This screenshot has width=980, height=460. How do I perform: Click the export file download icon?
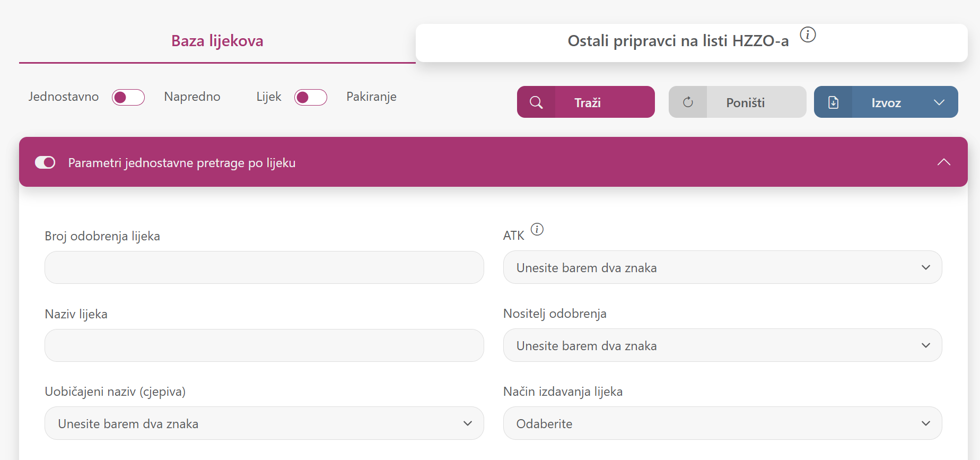[x=833, y=102]
